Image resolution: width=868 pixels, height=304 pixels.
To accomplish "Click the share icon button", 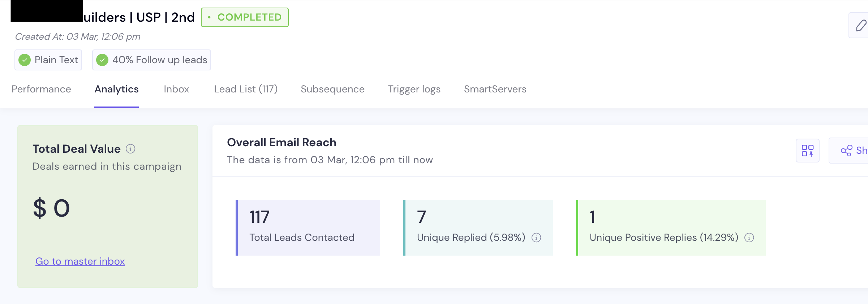I will point(849,151).
